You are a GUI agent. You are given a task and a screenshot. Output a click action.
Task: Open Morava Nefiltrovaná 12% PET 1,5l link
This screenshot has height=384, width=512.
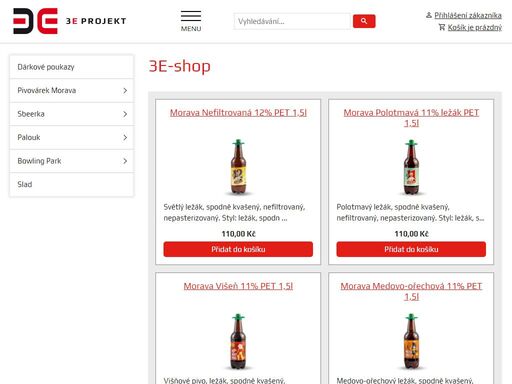[x=238, y=113]
